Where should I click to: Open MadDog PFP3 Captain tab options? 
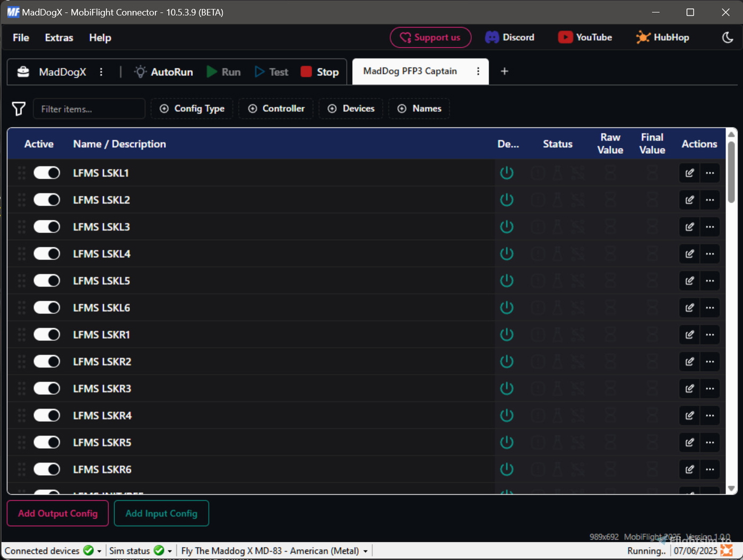click(478, 71)
